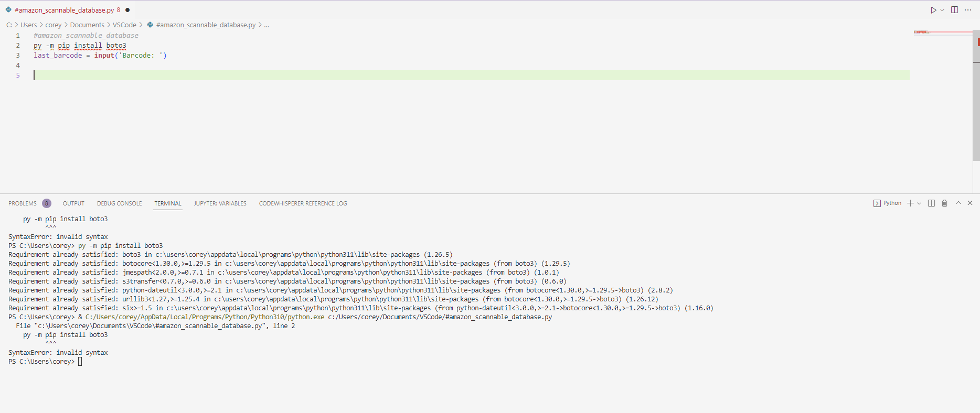Click the Python terminal profile label
Viewport: 980px width, 413px height.
(x=888, y=203)
